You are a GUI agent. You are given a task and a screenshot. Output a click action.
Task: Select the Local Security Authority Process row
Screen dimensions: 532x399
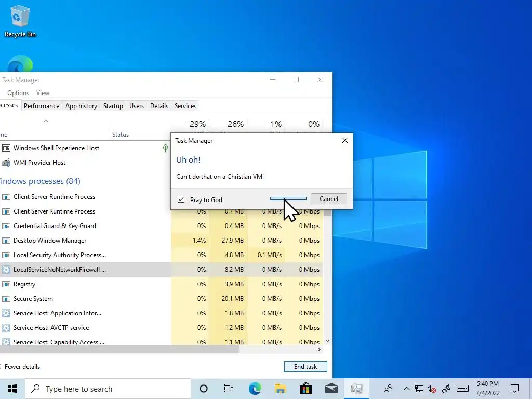(x=162, y=255)
